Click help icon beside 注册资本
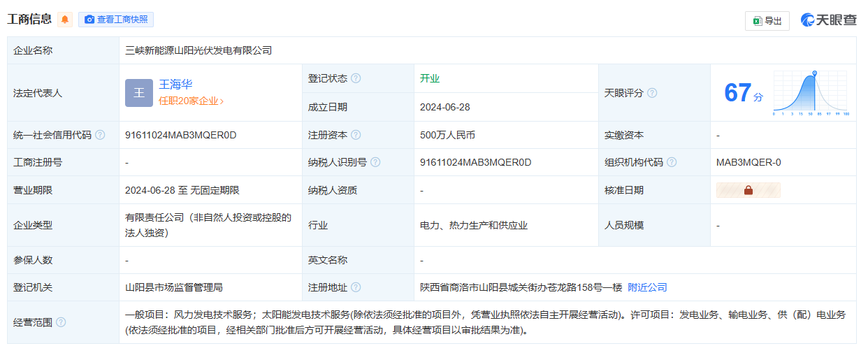Viewport: 868px width, 353px height. coord(356,135)
